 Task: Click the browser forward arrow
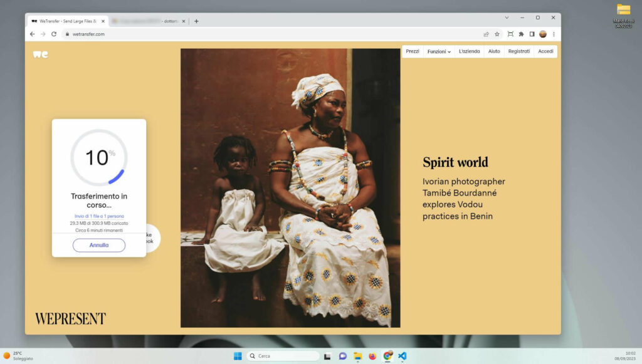[43, 34]
